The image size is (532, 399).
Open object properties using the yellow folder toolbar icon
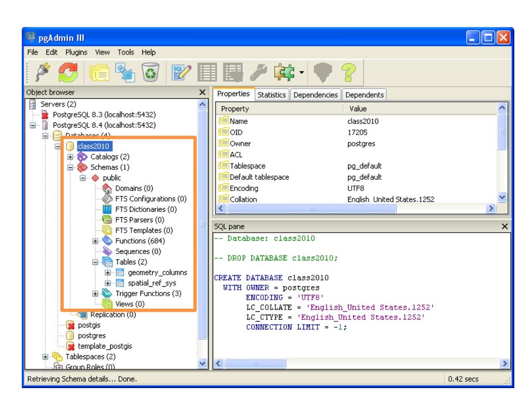click(x=99, y=72)
